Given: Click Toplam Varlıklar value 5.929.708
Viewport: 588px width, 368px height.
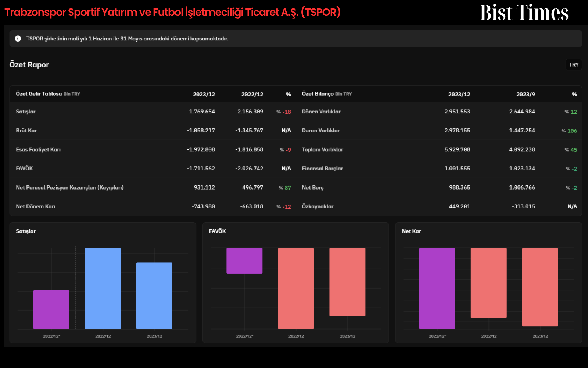Looking at the screenshot, I should 457,149.
